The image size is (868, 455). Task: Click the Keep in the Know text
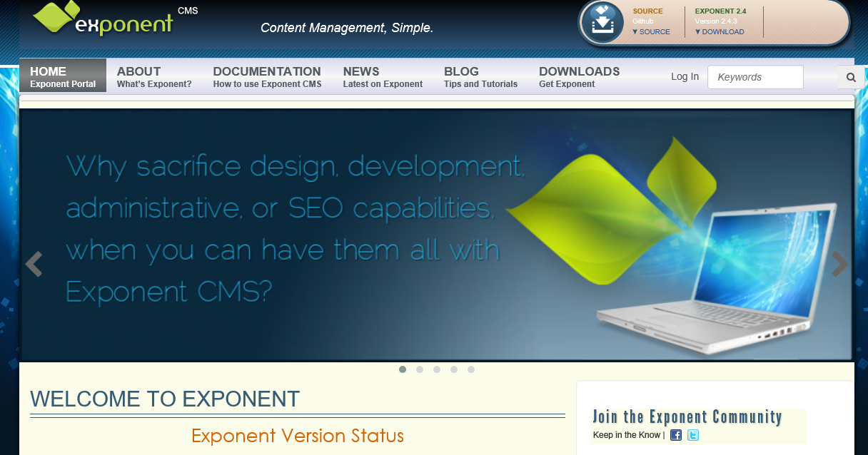coord(627,435)
